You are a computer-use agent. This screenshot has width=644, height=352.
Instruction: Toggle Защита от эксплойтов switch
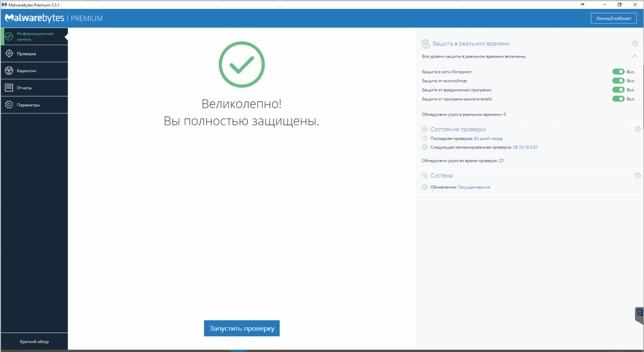tap(618, 81)
